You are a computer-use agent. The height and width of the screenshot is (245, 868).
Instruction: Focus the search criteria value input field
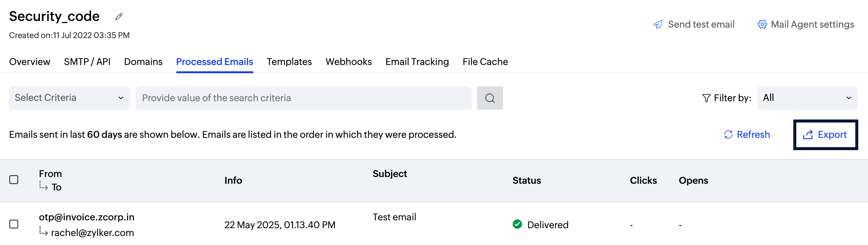click(x=303, y=98)
